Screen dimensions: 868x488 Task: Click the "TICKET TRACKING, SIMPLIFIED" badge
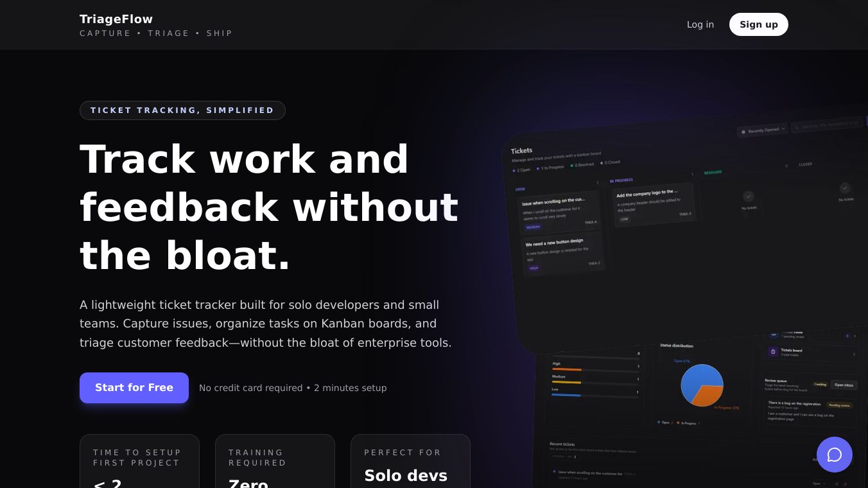click(182, 110)
